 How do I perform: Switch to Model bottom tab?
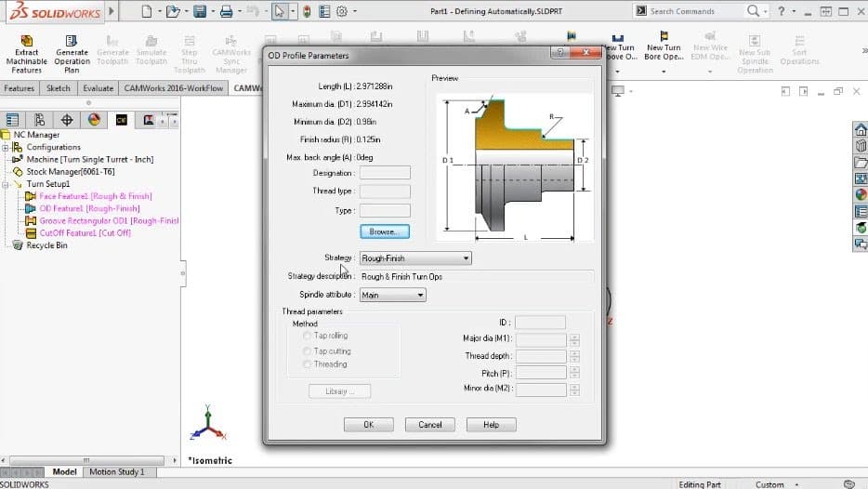[64, 472]
